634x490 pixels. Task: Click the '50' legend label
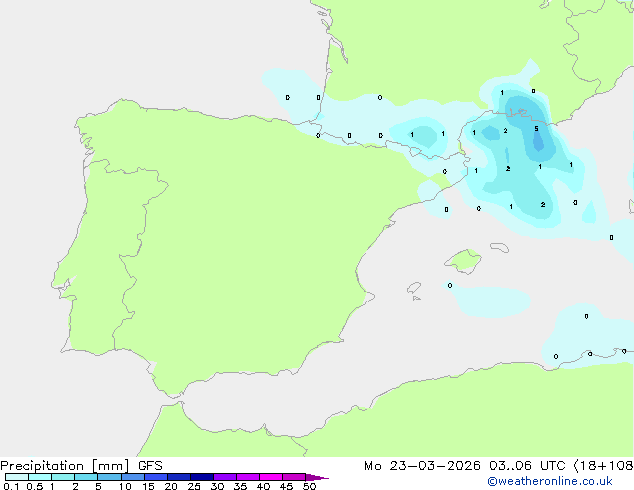[x=310, y=486]
